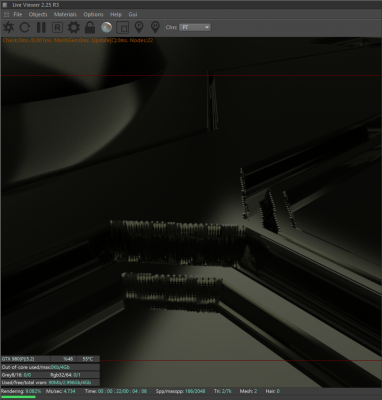
Task: Open the Gui menu
Action: tap(133, 14)
